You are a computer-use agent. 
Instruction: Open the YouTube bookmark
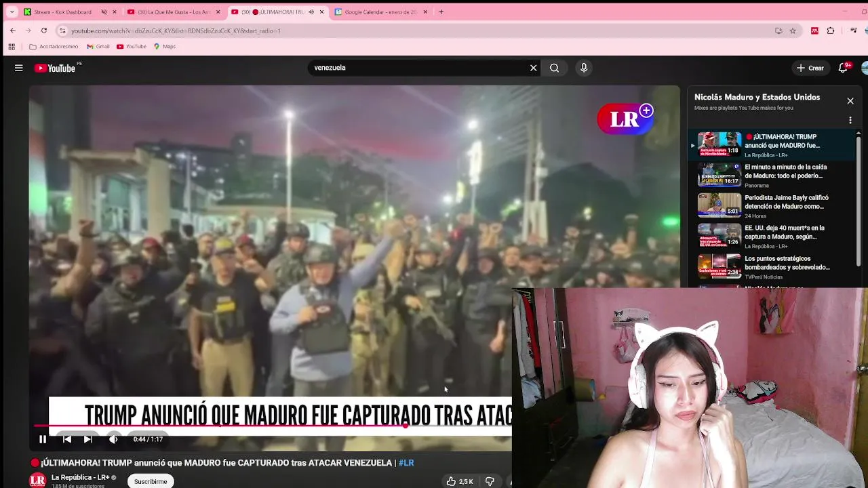click(132, 47)
